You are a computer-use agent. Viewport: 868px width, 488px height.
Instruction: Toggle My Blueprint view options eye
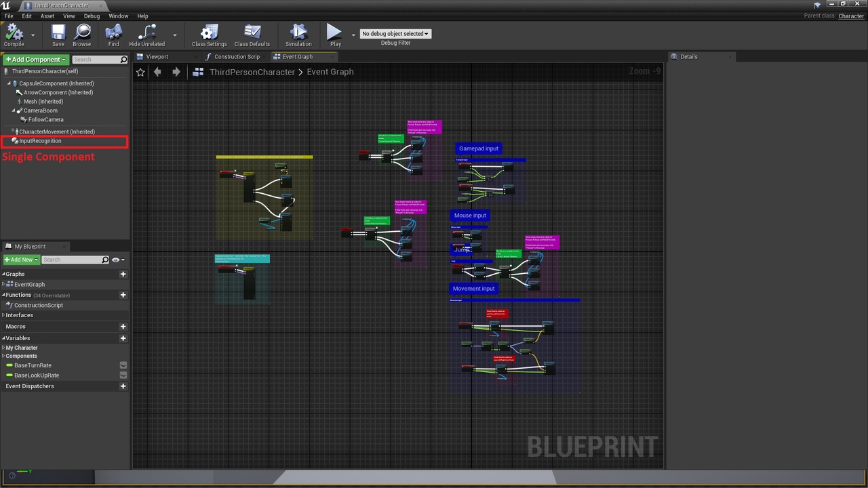point(117,260)
